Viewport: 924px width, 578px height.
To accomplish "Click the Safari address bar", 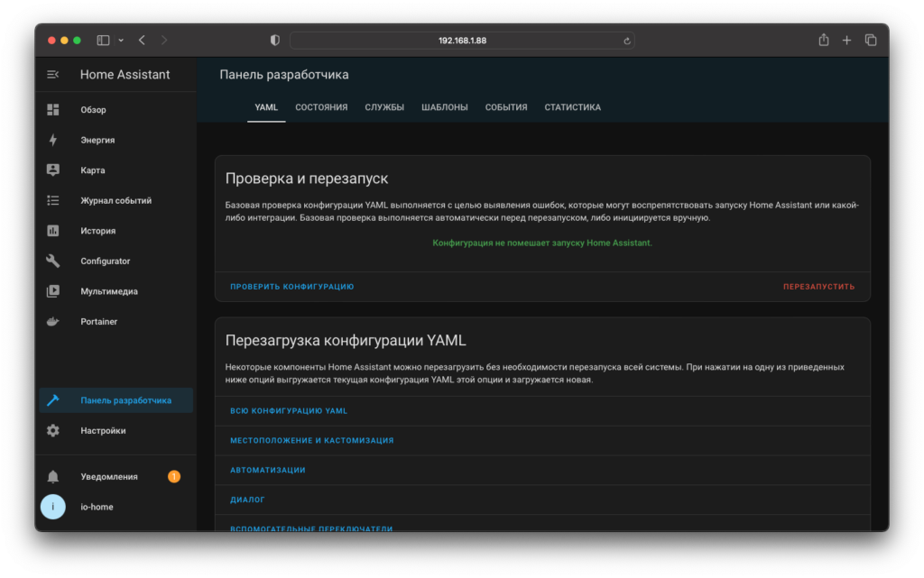I will [462, 41].
